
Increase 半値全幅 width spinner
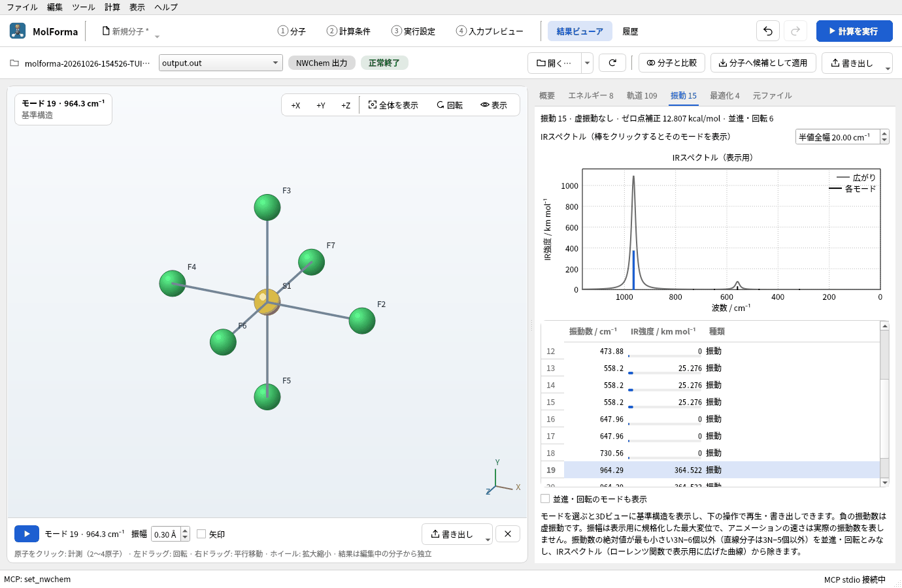coord(885,133)
